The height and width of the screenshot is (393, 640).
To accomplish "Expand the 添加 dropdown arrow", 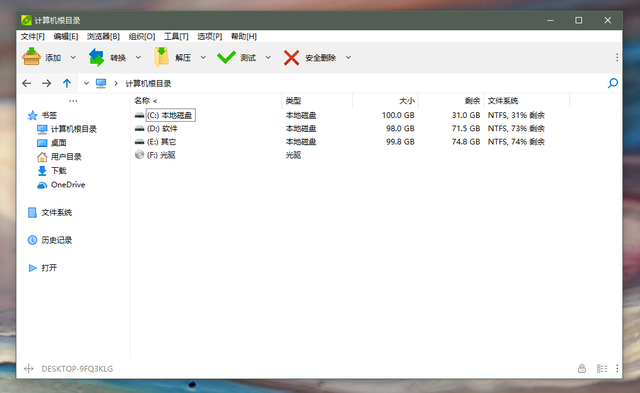I will pos(73,58).
